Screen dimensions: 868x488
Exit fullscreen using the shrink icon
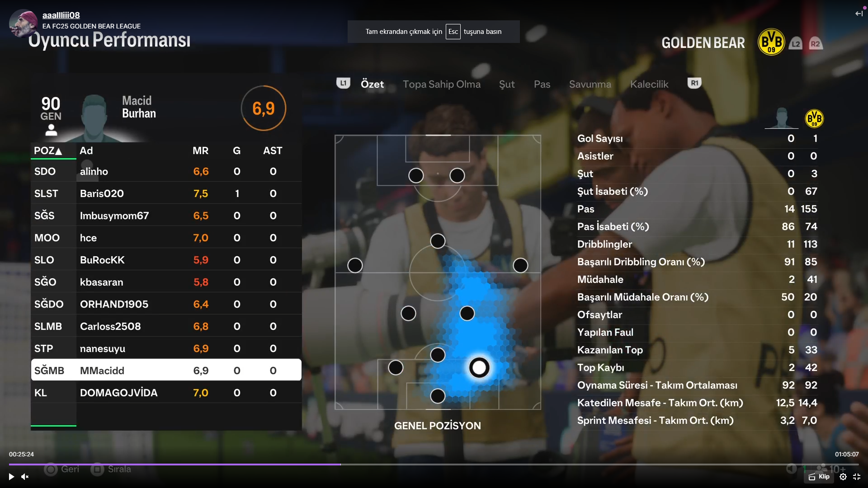[857, 477]
